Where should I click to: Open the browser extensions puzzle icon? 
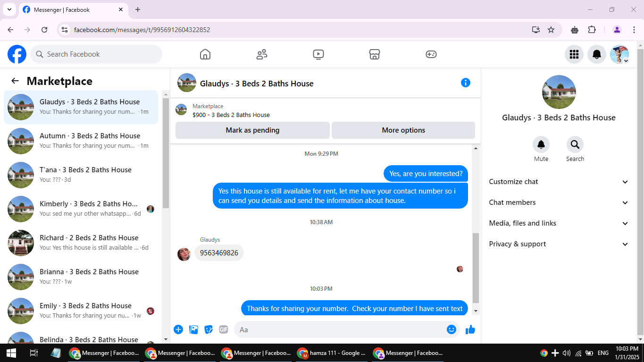click(x=592, y=30)
